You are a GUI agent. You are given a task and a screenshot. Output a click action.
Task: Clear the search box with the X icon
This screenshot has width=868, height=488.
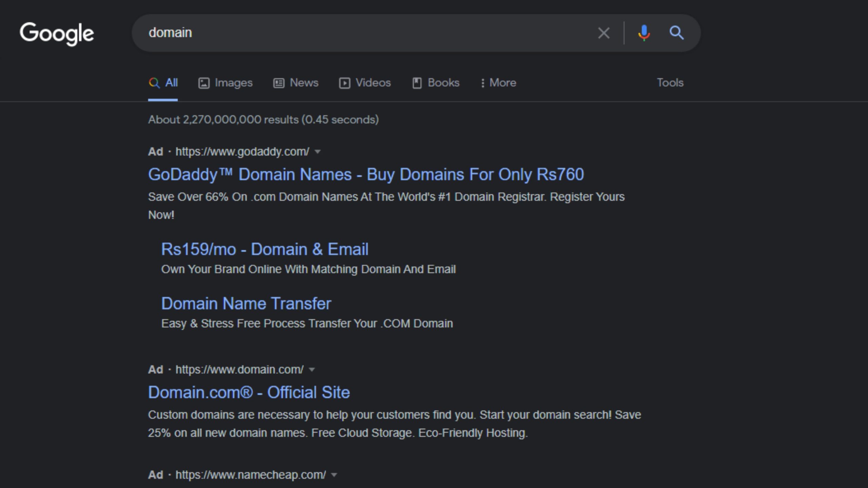pyautogui.click(x=604, y=33)
